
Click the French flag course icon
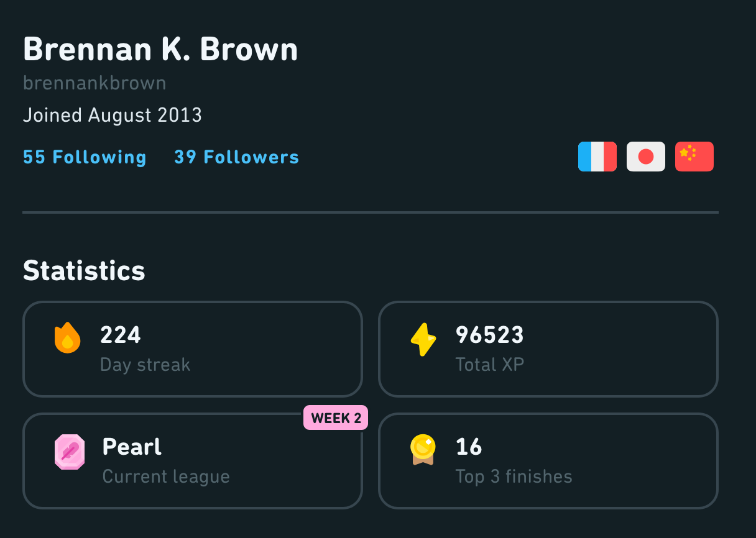tap(597, 157)
